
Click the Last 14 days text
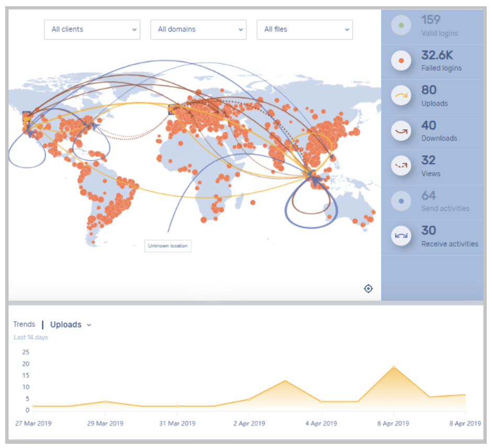(31, 337)
